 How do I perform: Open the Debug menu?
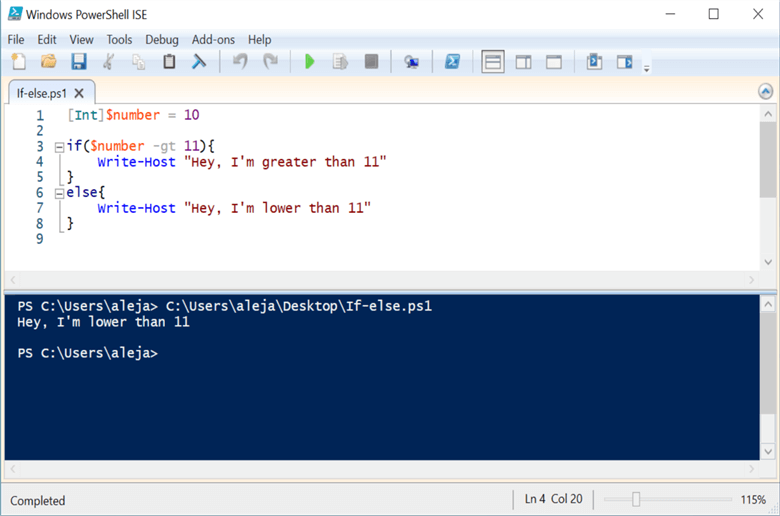[x=162, y=39]
